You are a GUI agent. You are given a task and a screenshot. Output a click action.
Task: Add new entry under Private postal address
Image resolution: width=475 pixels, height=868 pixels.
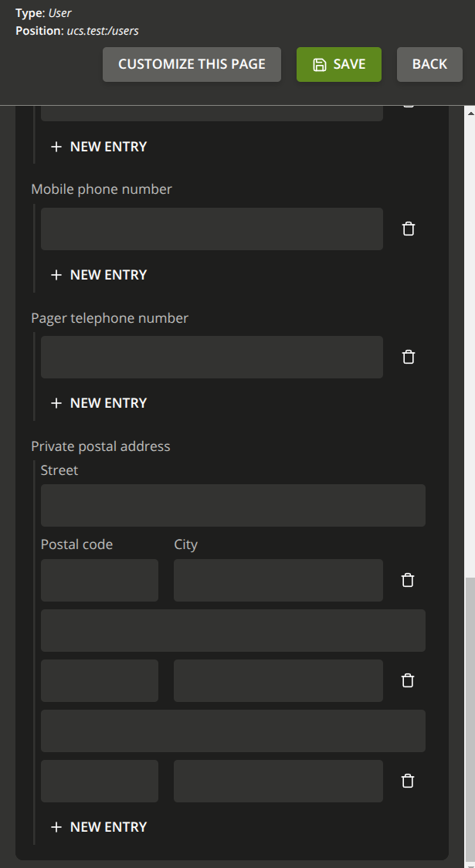click(x=98, y=827)
